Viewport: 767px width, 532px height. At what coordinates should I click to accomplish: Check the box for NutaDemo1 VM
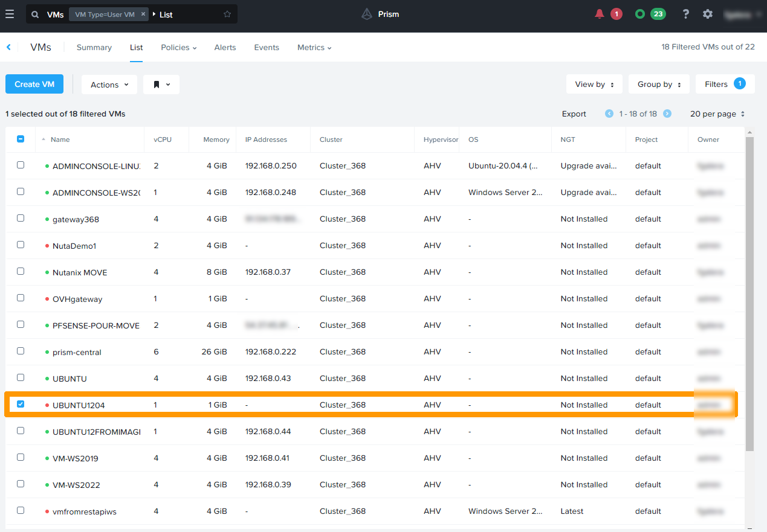[x=21, y=245]
